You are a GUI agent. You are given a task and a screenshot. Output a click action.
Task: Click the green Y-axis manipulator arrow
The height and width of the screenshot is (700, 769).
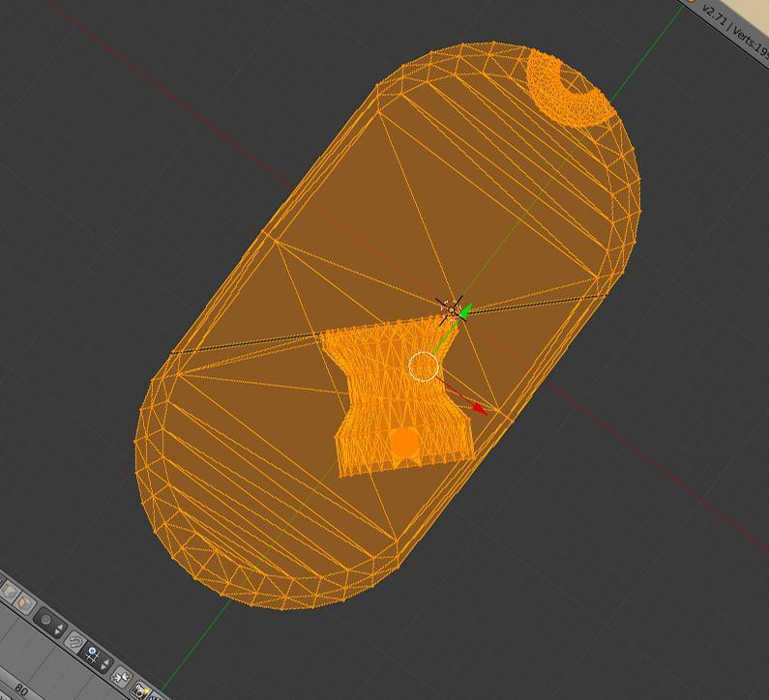[465, 310]
